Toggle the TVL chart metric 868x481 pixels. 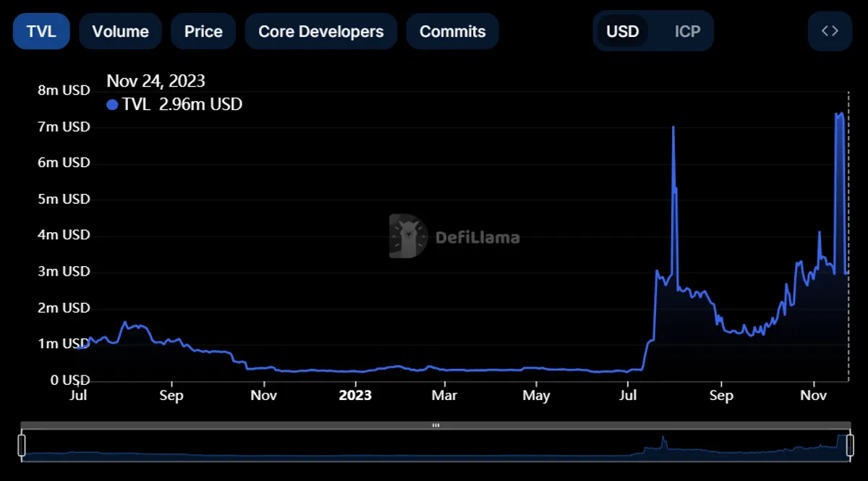41,31
